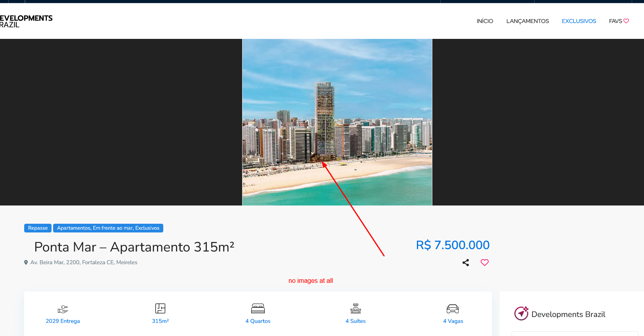Click the 315m² area label
This screenshot has width=644, height=336.
click(160, 321)
